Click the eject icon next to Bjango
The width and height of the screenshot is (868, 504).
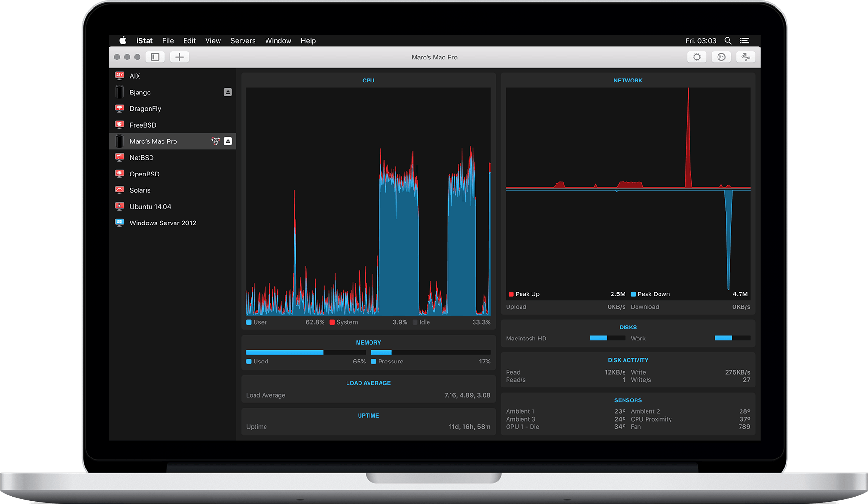pos(228,92)
